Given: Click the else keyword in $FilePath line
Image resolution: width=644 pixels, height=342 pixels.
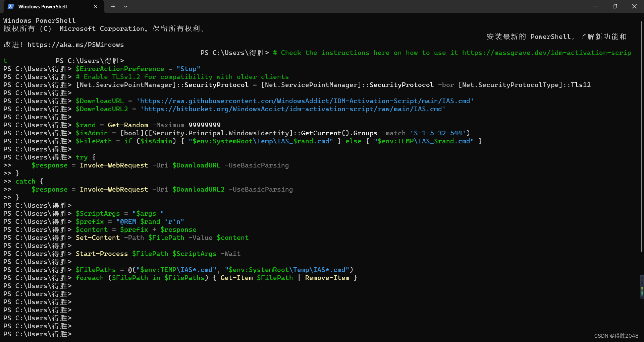Looking at the screenshot, I should [353, 141].
